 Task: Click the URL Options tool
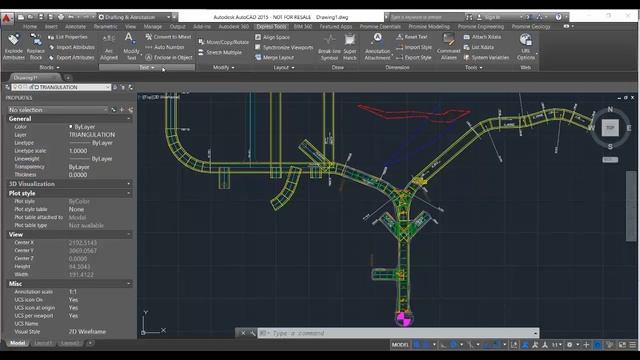point(526,47)
